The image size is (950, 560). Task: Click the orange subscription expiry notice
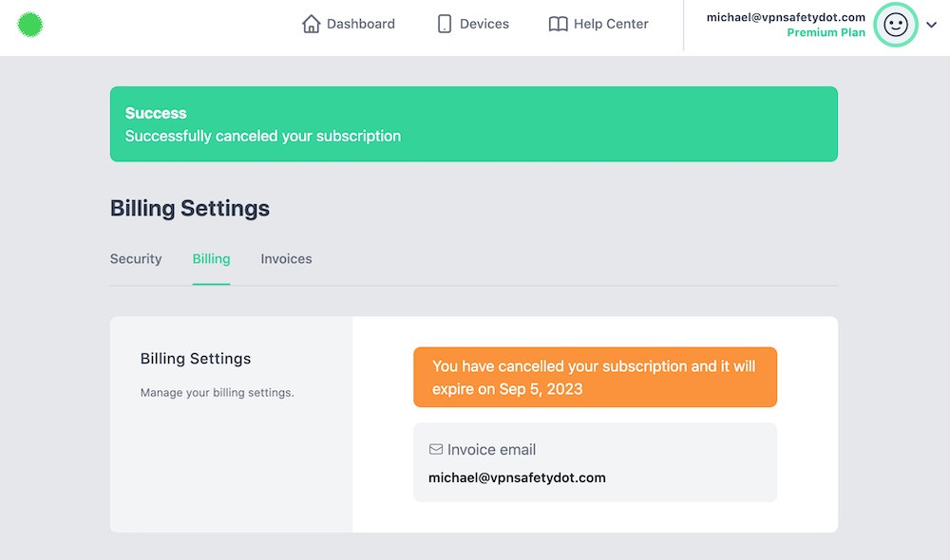(595, 377)
